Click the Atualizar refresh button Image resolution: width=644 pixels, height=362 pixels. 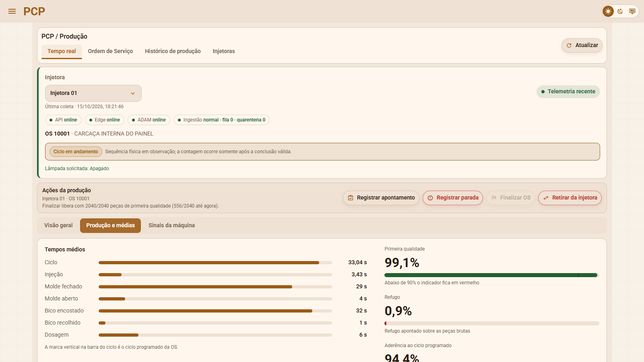(582, 45)
